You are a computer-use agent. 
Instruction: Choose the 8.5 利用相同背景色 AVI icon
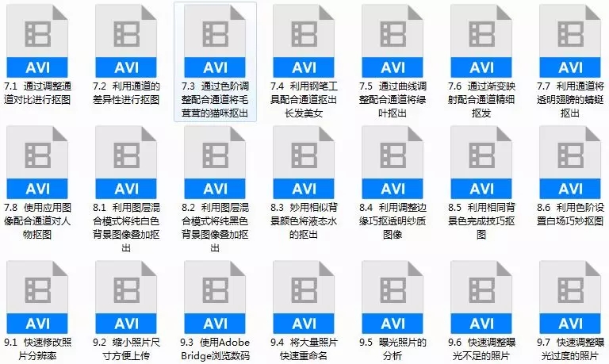pos(481,163)
